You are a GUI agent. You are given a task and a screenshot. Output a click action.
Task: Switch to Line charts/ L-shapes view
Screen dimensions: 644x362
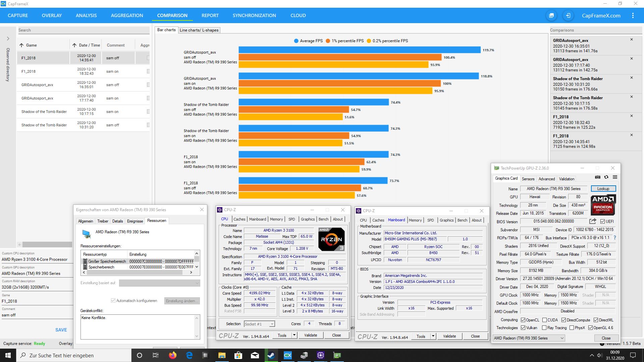(199, 30)
